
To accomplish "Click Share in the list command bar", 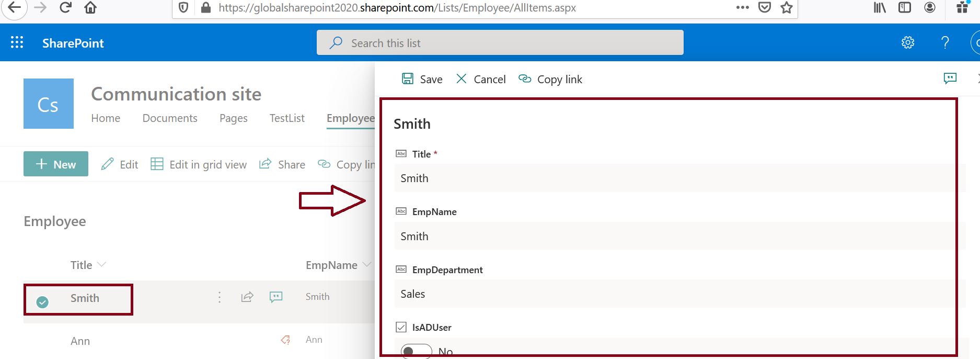I will point(282,164).
